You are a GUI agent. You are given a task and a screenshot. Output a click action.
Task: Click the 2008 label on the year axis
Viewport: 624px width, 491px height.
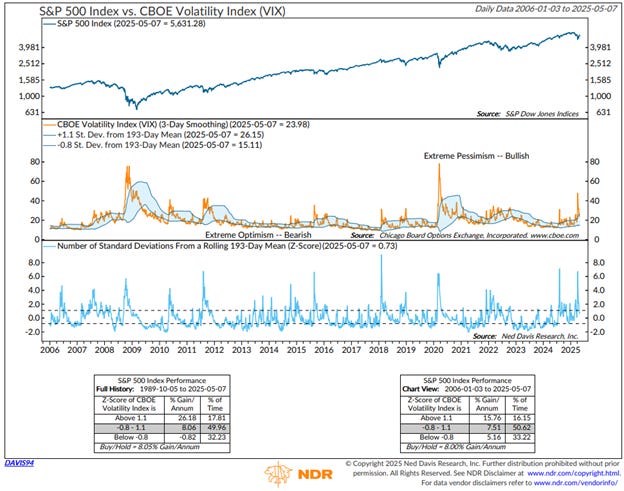pos(105,350)
